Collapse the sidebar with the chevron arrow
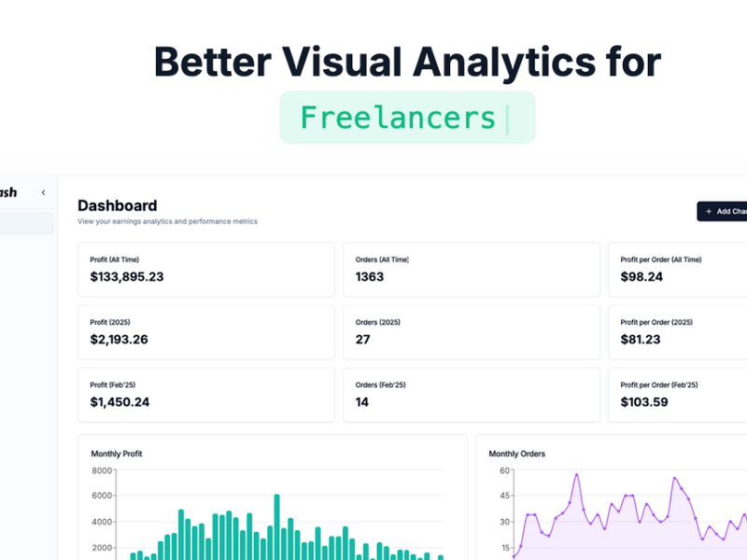Image resolution: width=747 pixels, height=560 pixels. point(43,191)
